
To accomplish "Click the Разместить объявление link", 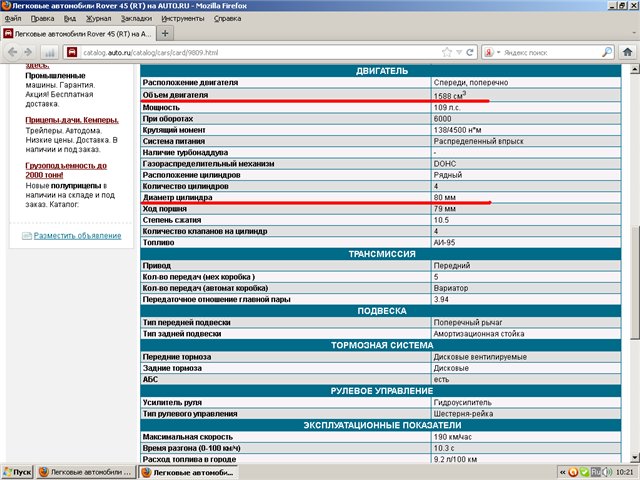I will point(78,236).
